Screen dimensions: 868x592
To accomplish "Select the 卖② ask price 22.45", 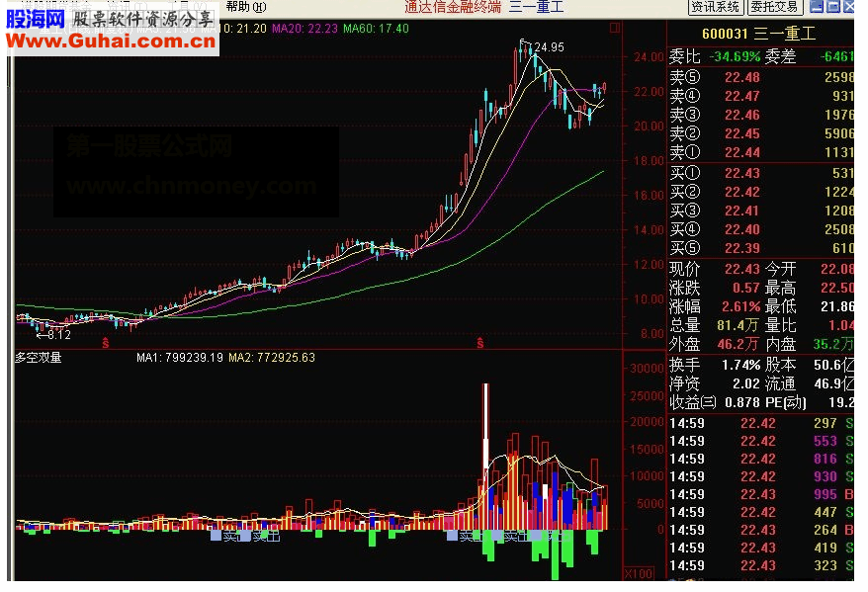I will click(742, 133).
